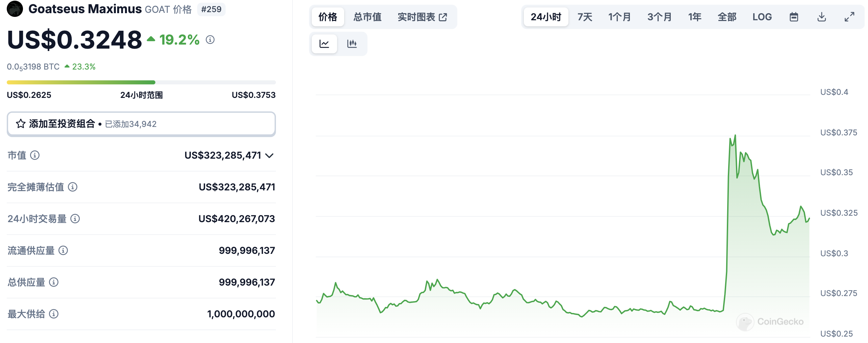868x343 pixels.
Task: Open the price change info icon
Action: pos(210,40)
